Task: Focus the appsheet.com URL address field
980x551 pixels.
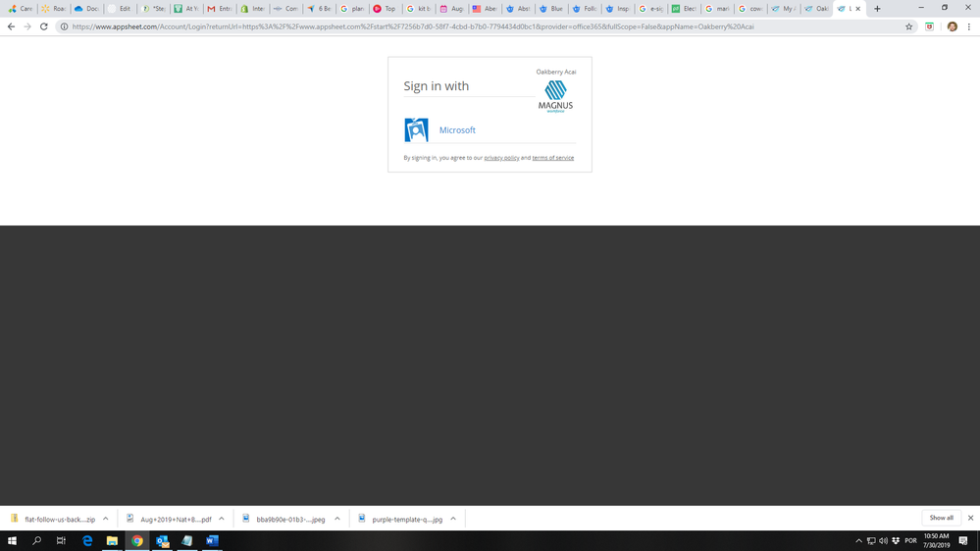Action: click(412, 26)
